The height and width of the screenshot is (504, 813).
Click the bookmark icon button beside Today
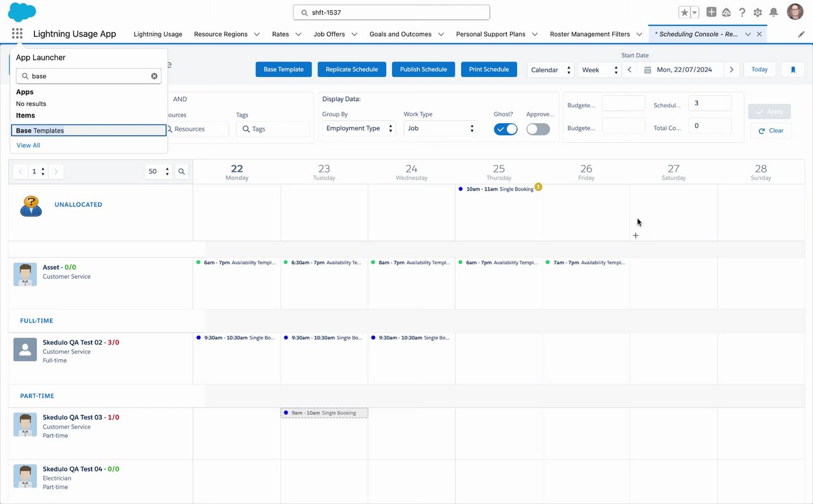tap(793, 69)
